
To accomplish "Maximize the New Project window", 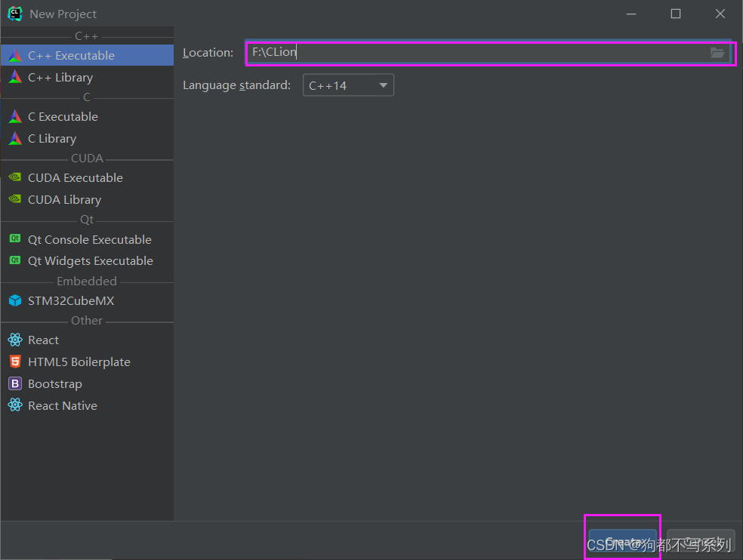I will click(676, 14).
